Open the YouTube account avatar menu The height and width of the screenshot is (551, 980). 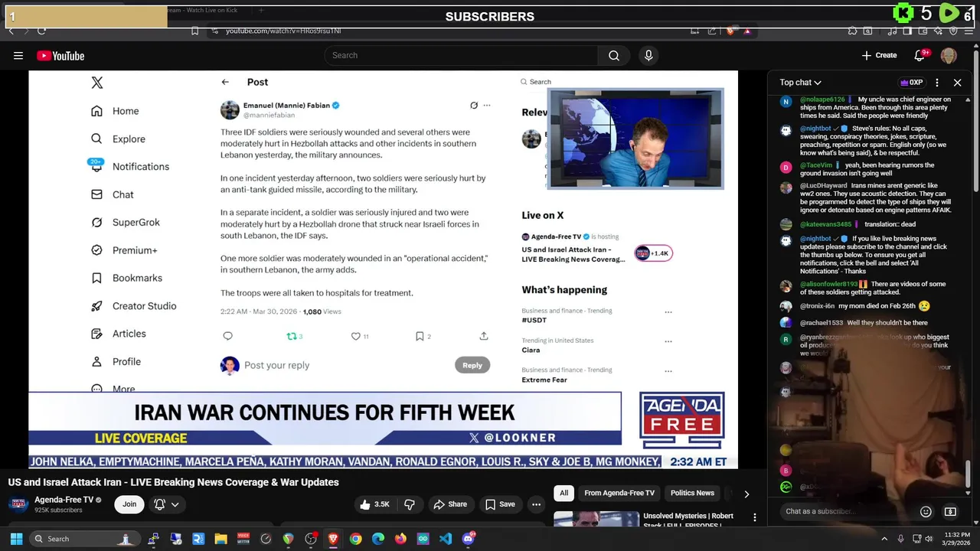point(949,55)
